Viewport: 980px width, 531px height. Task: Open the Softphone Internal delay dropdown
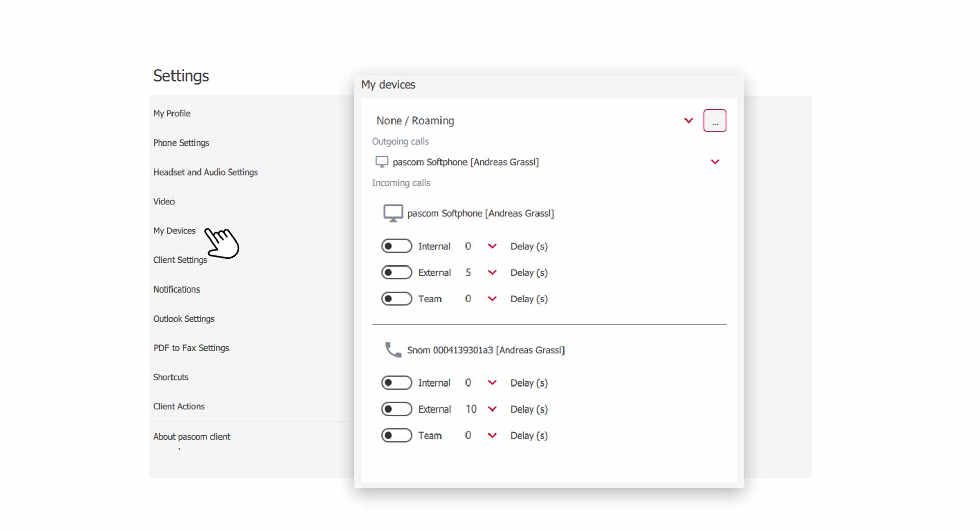click(x=492, y=246)
